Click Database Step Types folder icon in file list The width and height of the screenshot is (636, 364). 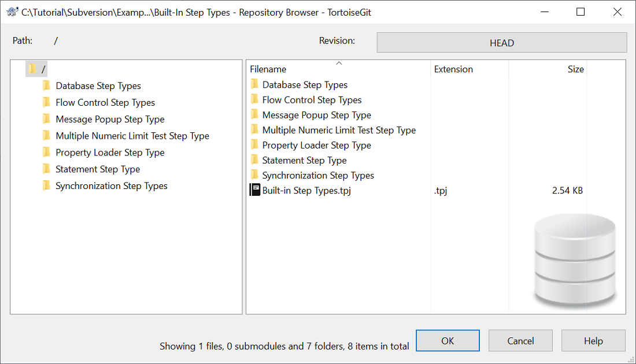tap(255, 84)
